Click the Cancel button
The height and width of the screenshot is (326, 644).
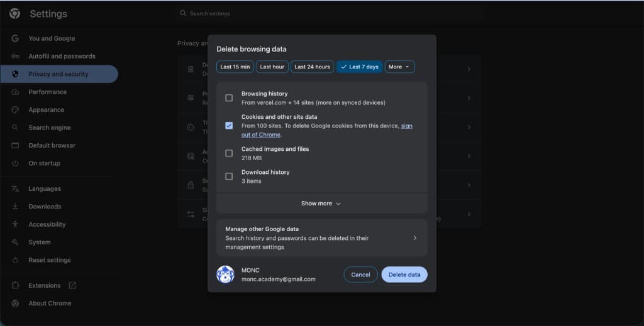point(360,274)
